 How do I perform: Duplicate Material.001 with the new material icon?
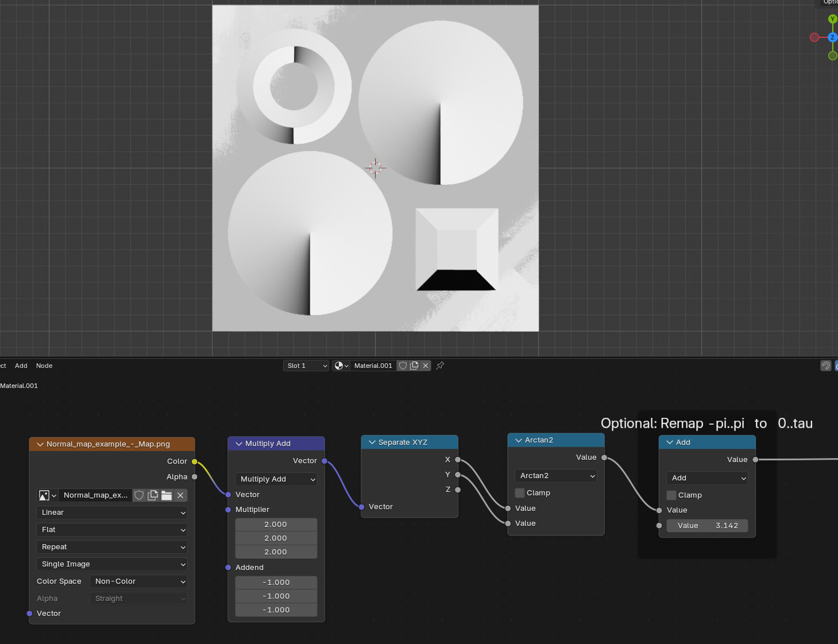(414, 366)
